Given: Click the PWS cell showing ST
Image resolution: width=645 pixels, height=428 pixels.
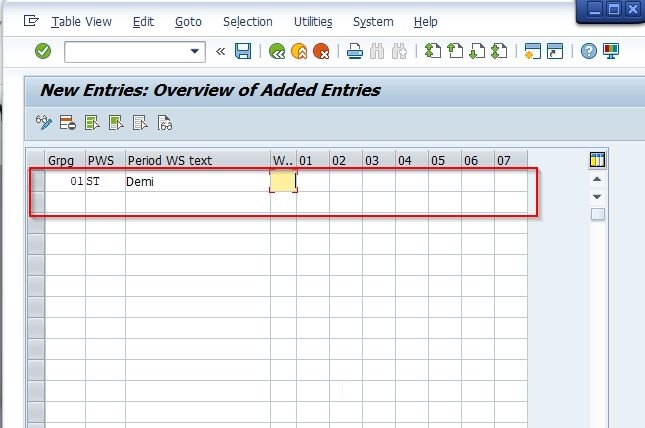Looking at the screenshot, I should click(x=105, y=181).
